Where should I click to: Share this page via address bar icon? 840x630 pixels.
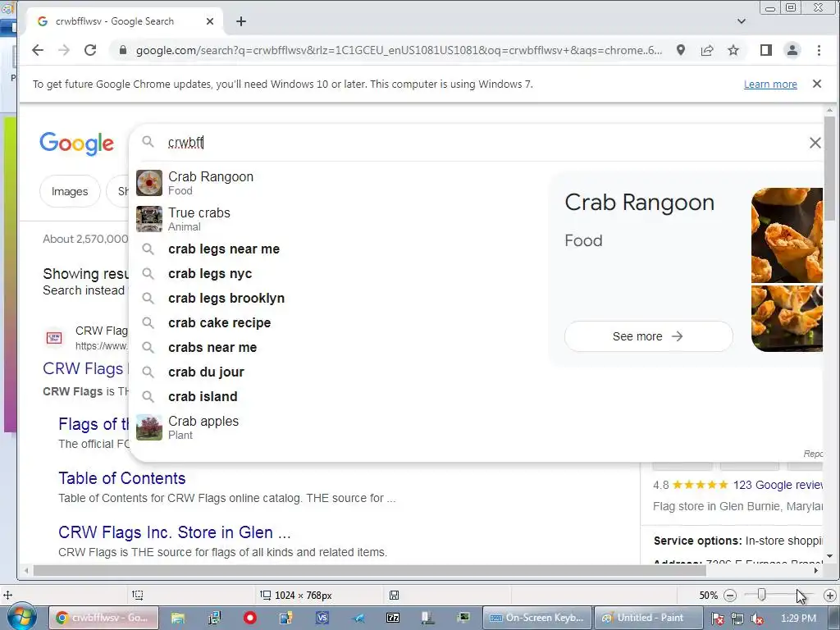707,50
